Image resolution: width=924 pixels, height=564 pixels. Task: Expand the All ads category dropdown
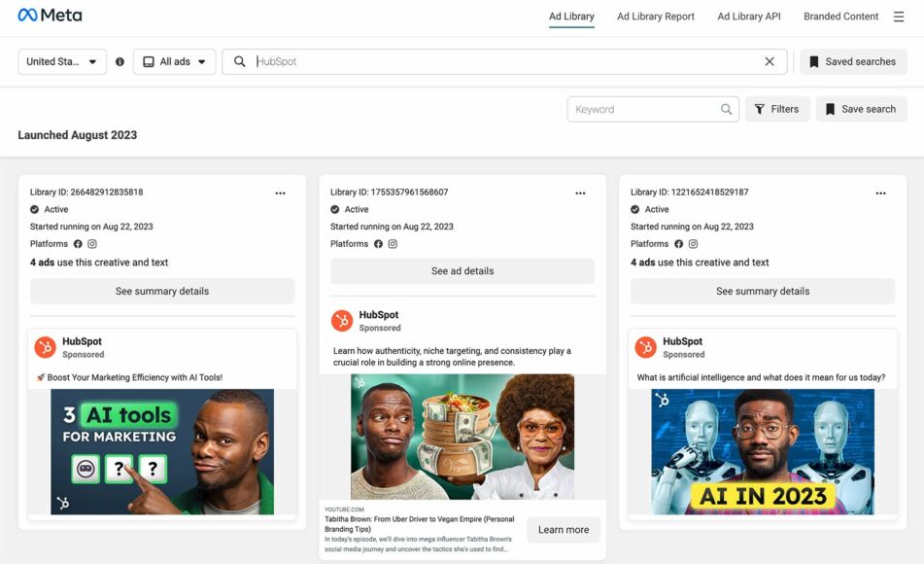tap(174, 61)
